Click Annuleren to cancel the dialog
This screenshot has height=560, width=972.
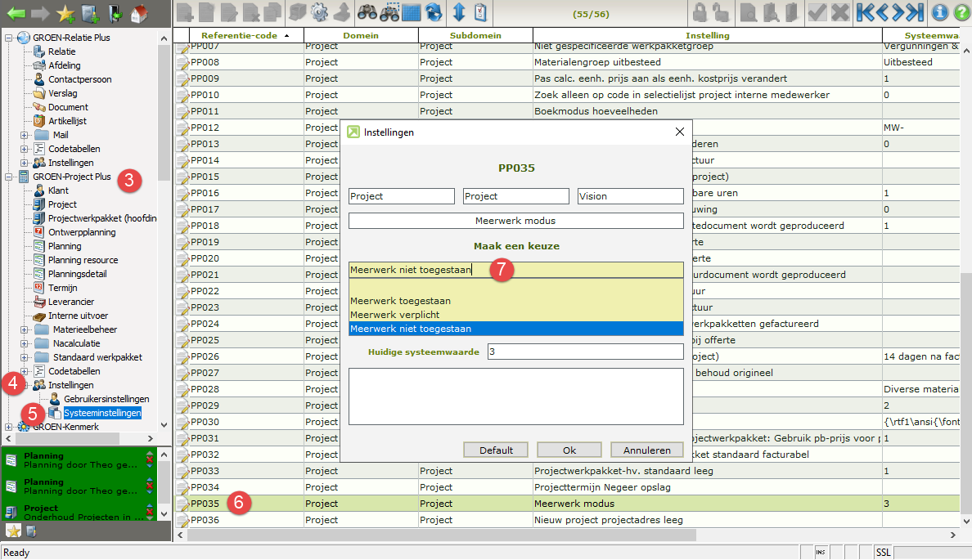[646, 450]
